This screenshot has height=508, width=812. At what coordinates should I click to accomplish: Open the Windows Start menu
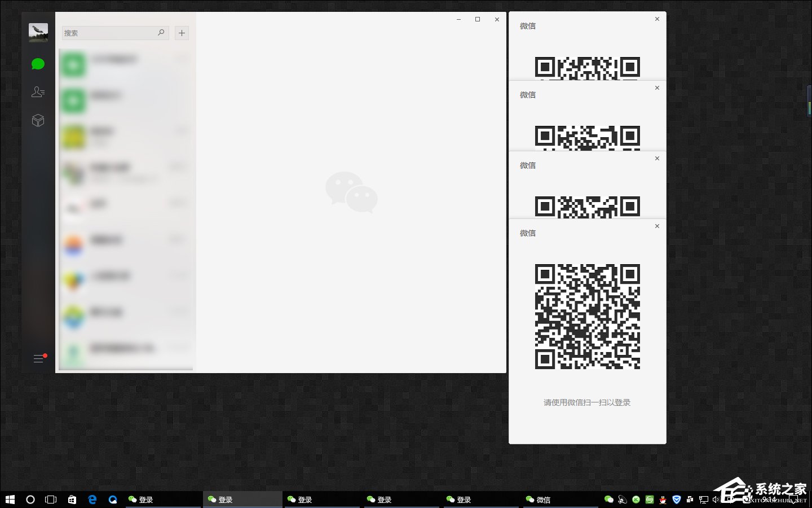point(10,500)
